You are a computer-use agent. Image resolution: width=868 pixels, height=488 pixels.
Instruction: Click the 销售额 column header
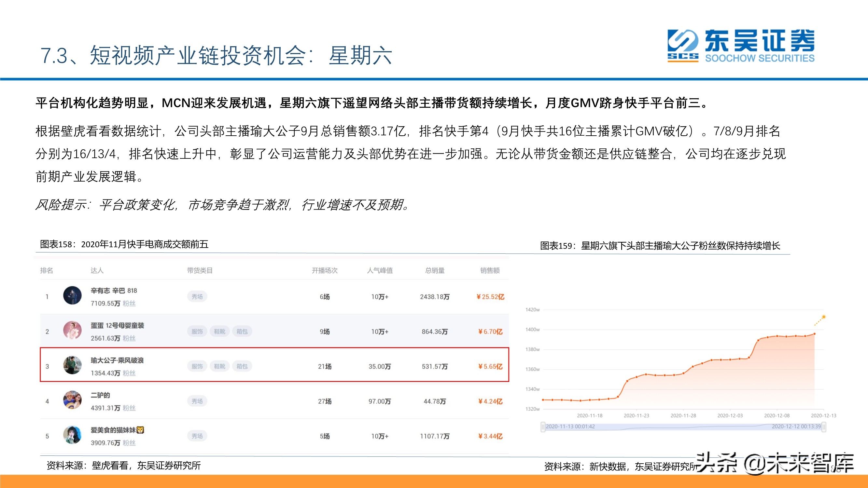pos(490,270)
